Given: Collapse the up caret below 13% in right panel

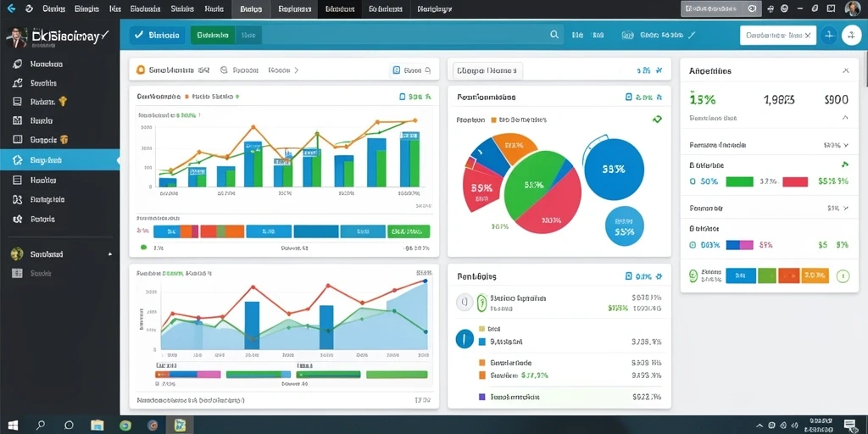Looking at the screenshot, I should point(845,118).
